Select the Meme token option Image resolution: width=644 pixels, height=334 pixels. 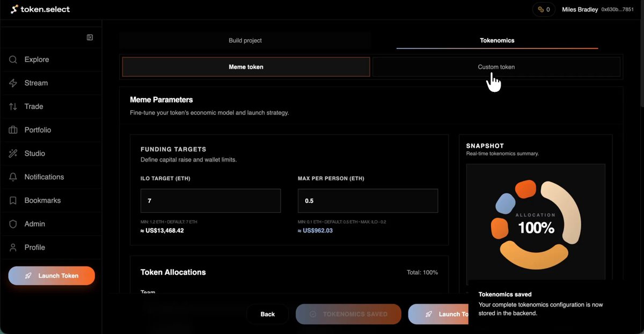pos(246,67)
